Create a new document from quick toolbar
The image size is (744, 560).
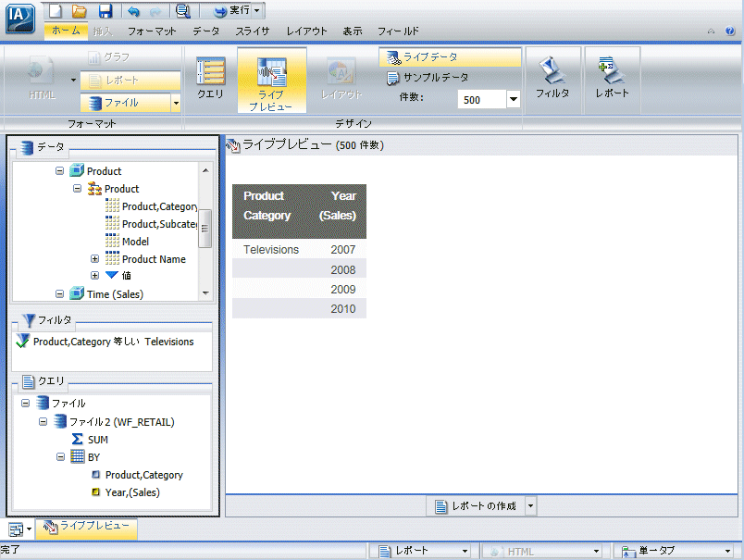point(56,10)
